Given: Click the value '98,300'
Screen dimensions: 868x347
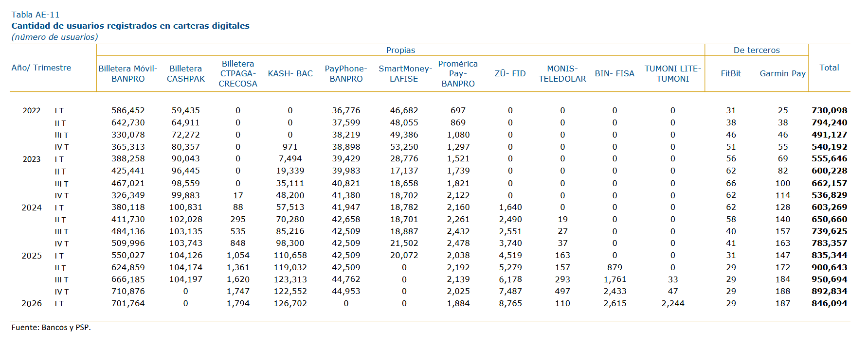Looking at the screenshot, I should point(290,243).
